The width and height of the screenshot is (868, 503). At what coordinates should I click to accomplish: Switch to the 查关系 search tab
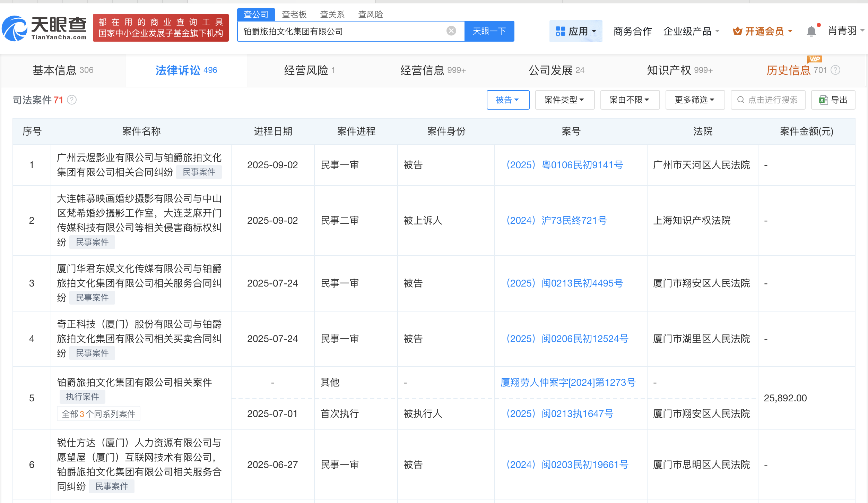coord(332,14)
